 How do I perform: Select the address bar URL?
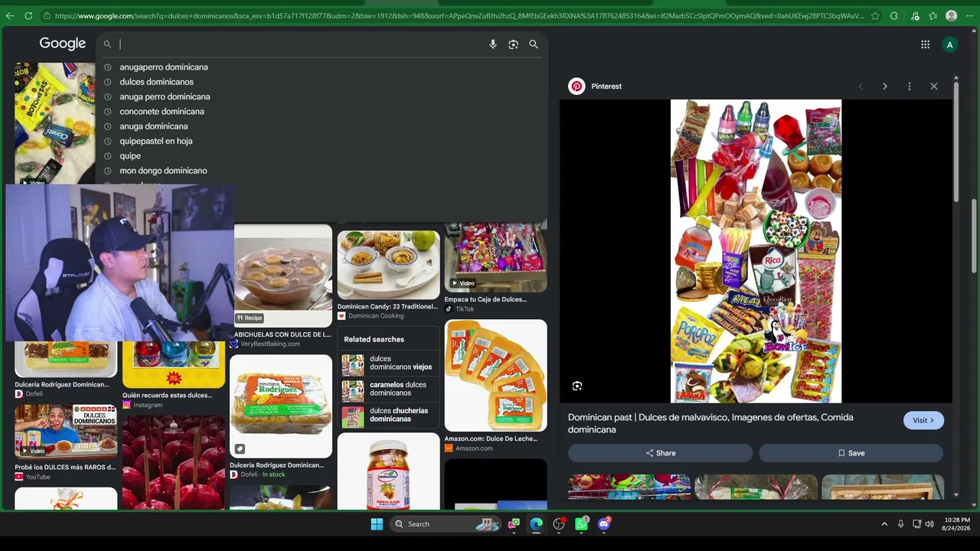click(x=459, y=15)
